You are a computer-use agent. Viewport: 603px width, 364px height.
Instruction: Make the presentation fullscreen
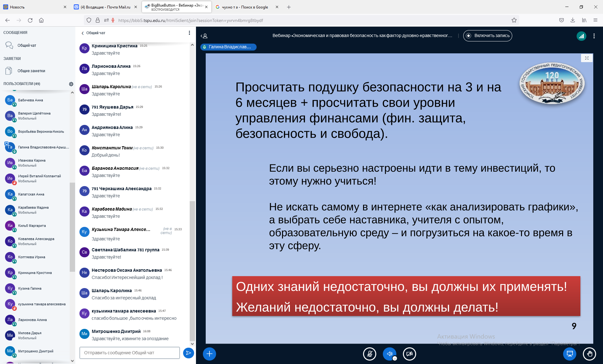(x=587, y=58)
